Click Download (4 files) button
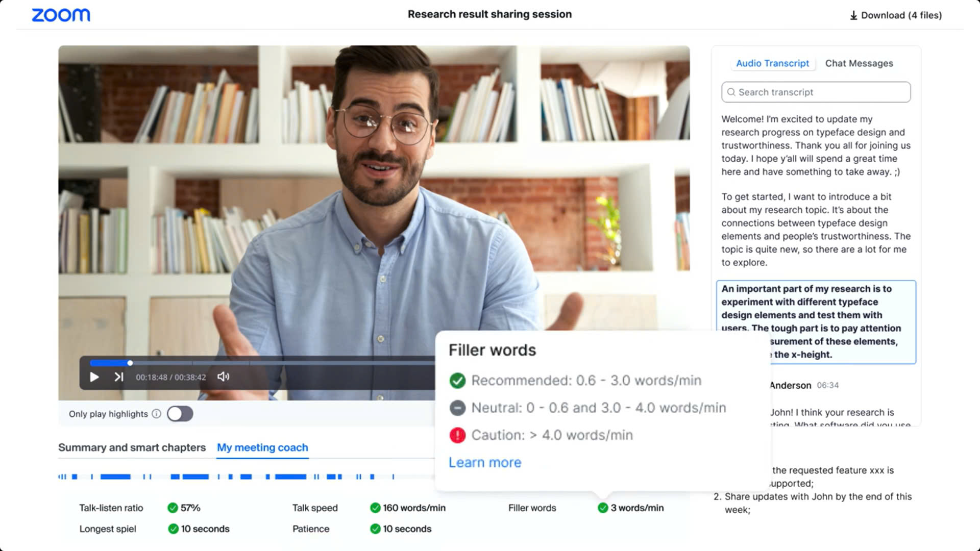Viewport: 980px width, 551px height. click(x=901, y=15)
